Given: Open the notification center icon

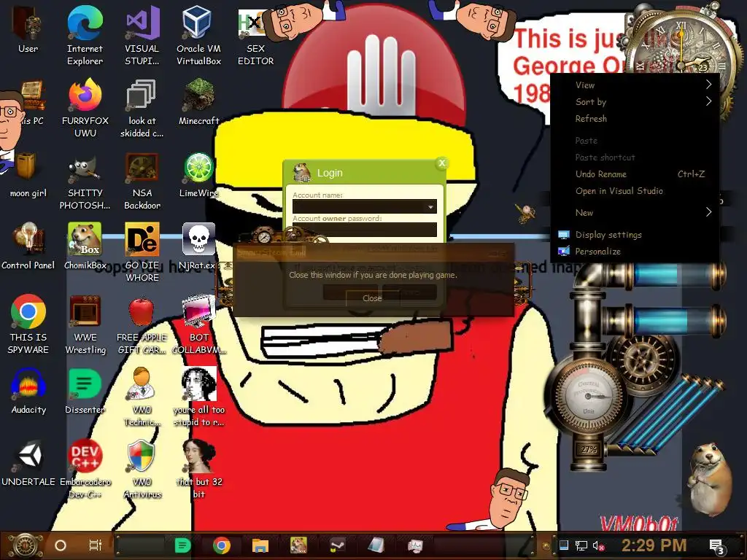Looking at the screenshot, I should click(x=718, y=546).
